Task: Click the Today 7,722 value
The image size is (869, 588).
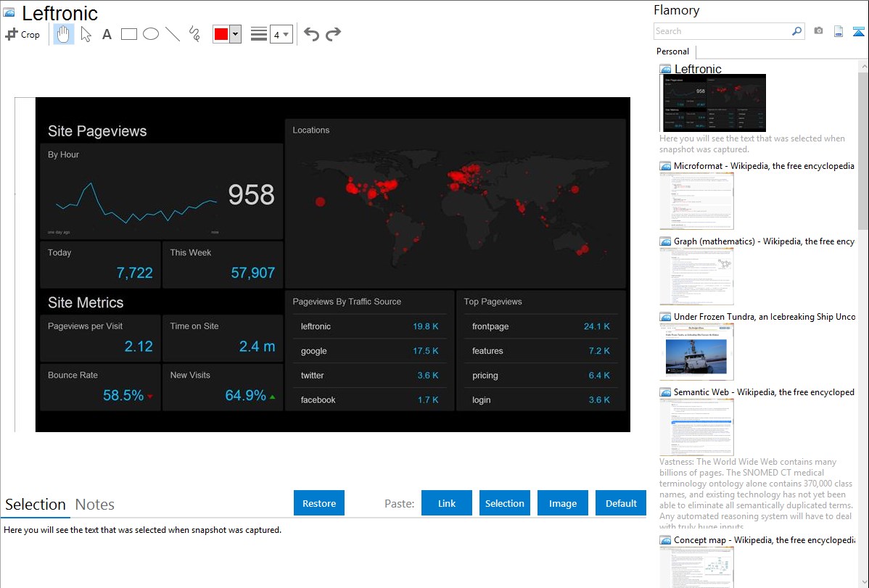Action: (x=134, y=273)
